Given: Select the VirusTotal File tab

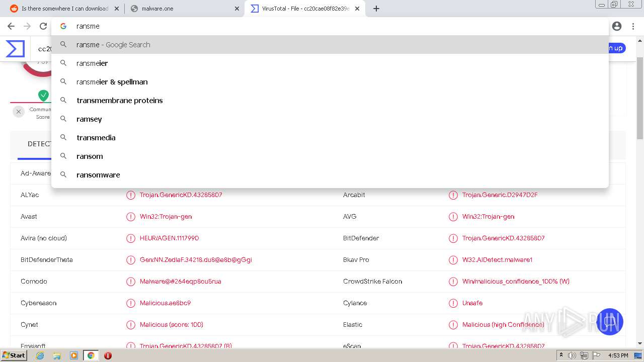Looking at the screenshot, I should point(305,9).
